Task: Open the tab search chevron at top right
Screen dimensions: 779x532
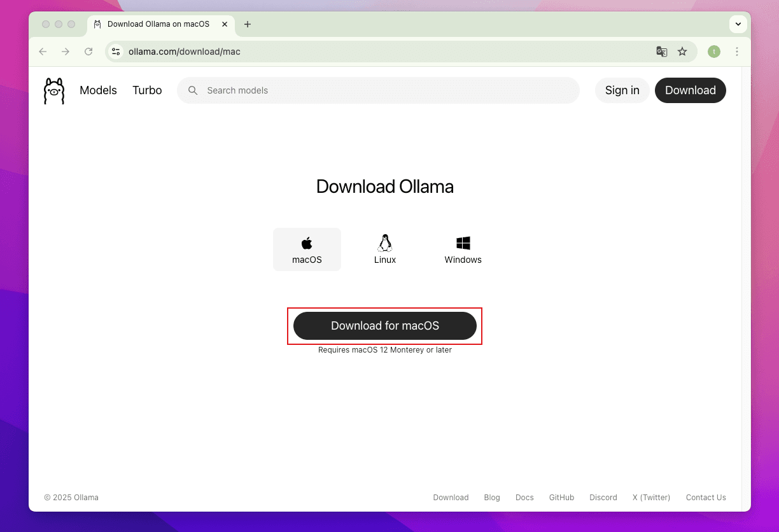Action: tap(738, 24)
